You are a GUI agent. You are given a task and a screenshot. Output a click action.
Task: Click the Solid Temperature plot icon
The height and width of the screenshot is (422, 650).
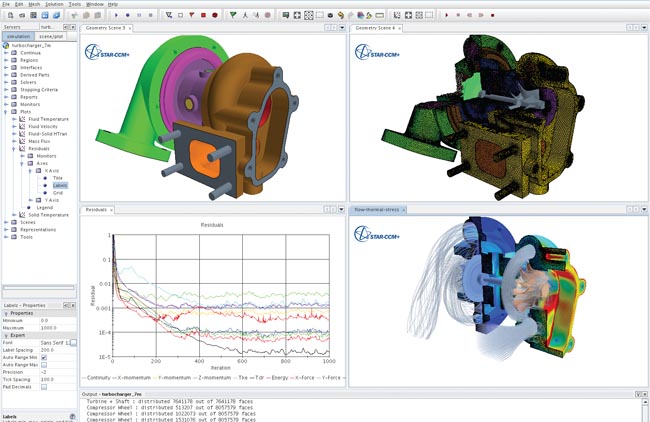pyautogui.click(x=22, y=215)
